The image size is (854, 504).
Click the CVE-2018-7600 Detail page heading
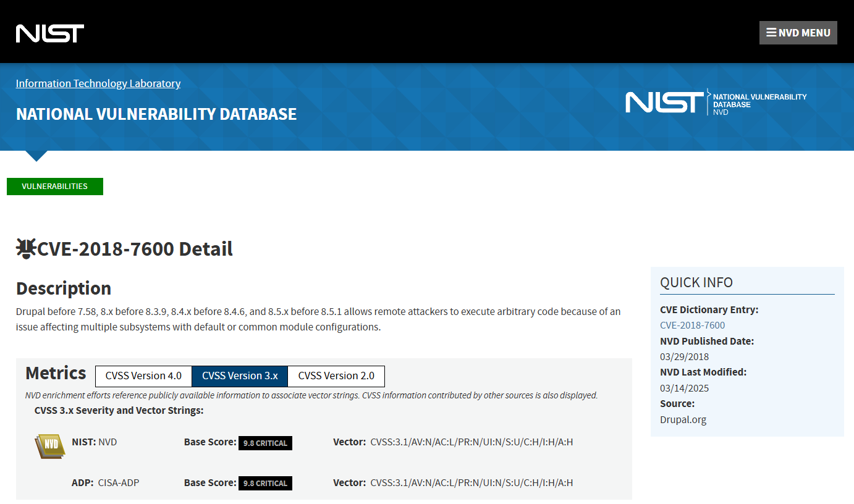[135, 249]
